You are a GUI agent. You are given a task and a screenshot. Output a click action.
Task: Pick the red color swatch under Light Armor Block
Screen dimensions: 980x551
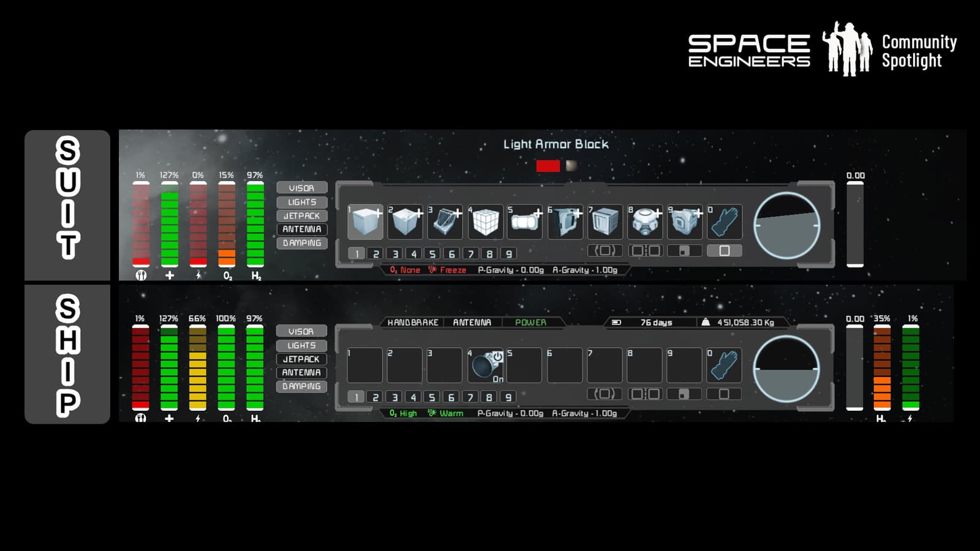pos(548,166)
